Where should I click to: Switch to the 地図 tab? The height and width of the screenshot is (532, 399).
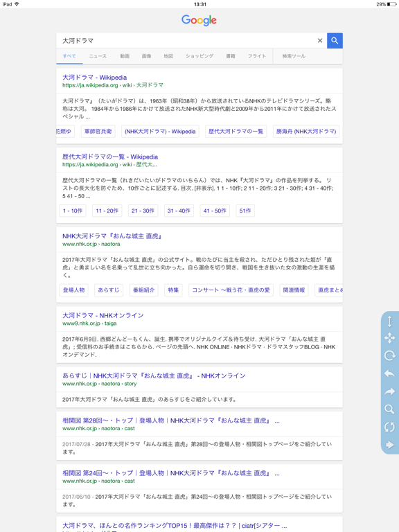(168, 56)
